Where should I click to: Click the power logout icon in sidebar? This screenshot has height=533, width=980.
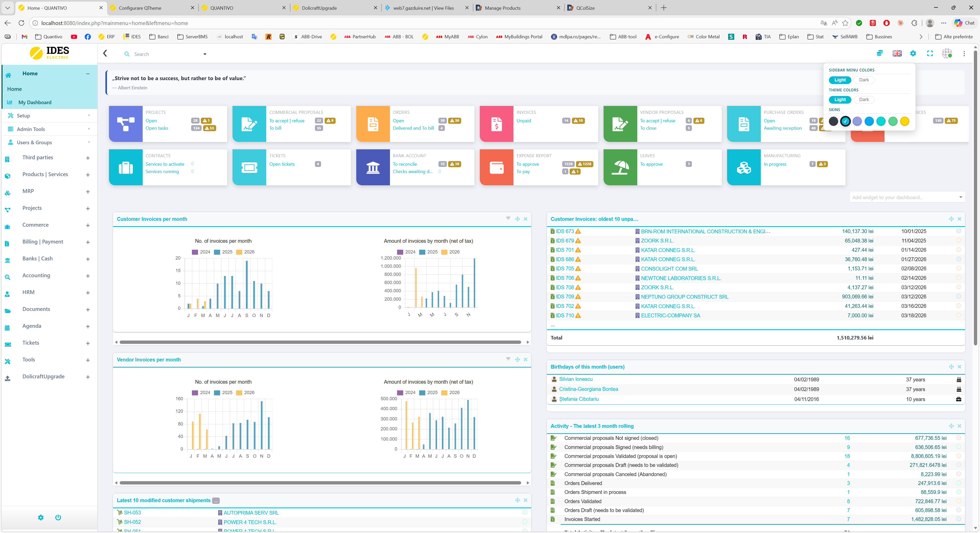click(x=58, y=517)
